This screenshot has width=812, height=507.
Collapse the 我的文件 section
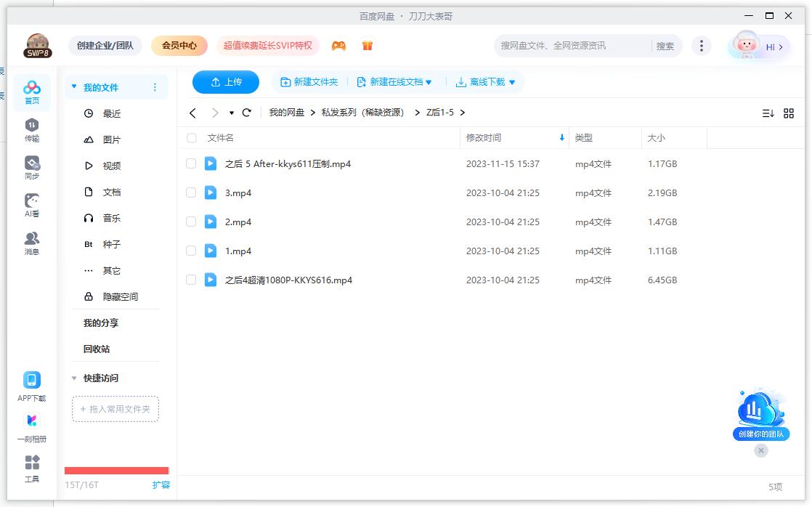tap(73, 86)
